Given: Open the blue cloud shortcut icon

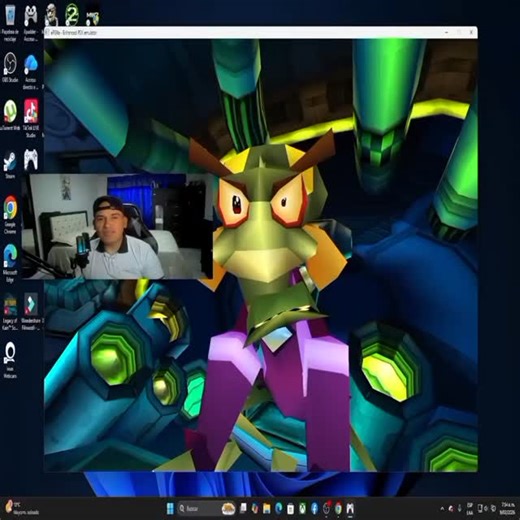Looking at the screenshot, I should coord(31,65).
